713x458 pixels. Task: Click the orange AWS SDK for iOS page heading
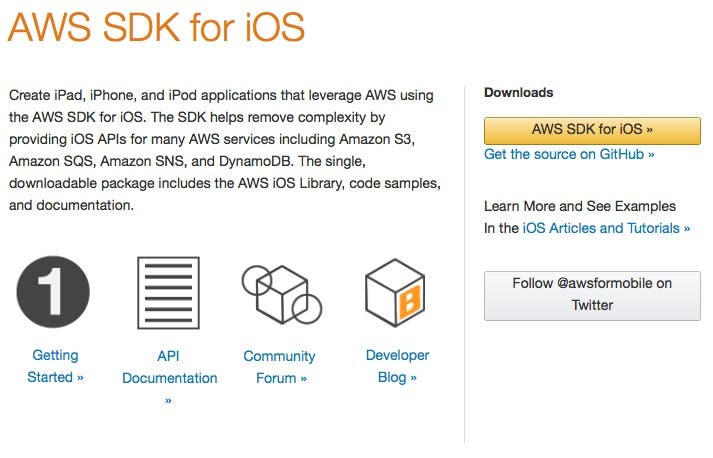156,28
